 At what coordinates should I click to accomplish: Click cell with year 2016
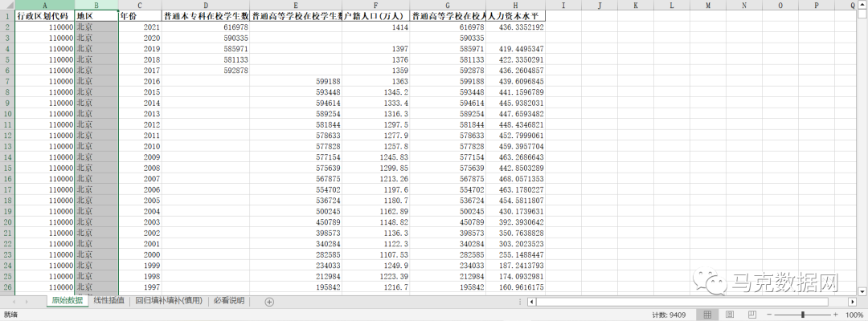click(x=140, y=81)
